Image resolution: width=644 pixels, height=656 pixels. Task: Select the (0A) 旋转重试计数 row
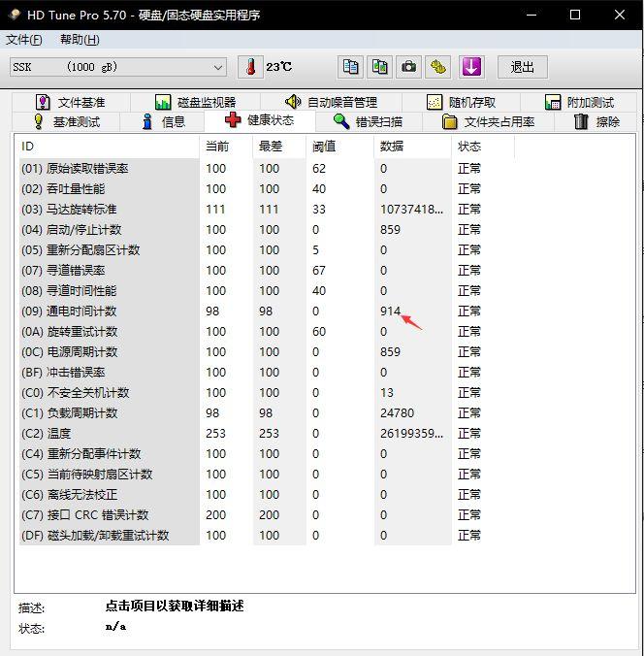[267, 332]
